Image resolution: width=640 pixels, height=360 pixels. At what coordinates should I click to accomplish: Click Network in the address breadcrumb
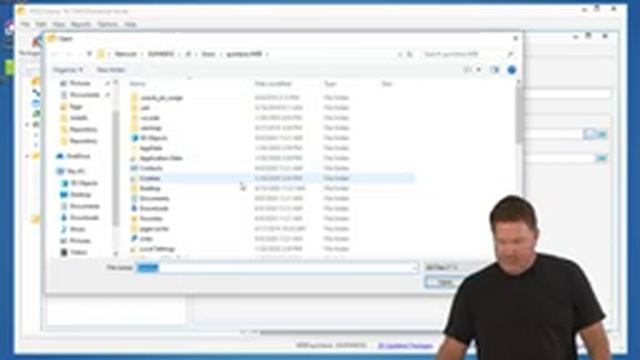pos(125,54)
